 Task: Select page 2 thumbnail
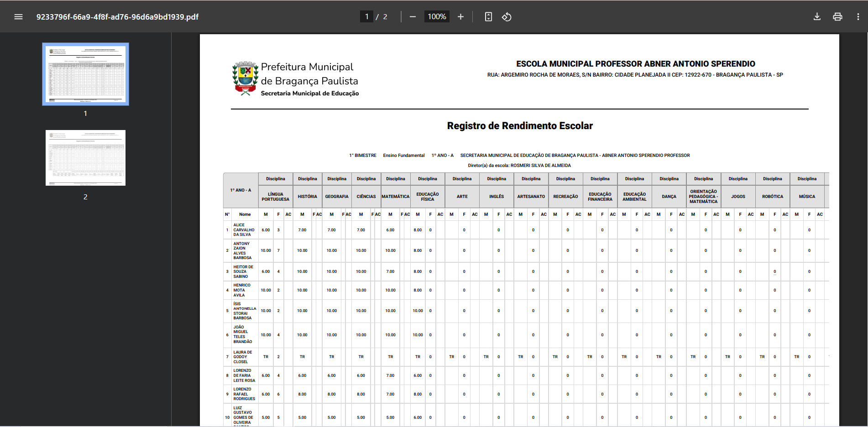click(x=85, y=158)
